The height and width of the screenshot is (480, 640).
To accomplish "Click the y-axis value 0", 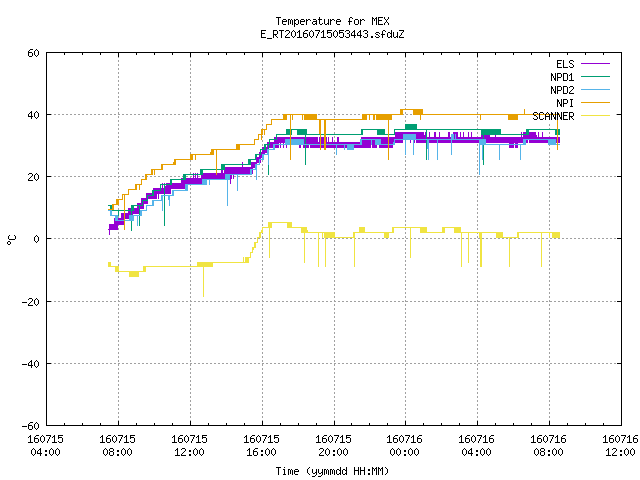I will click(36, 239).
